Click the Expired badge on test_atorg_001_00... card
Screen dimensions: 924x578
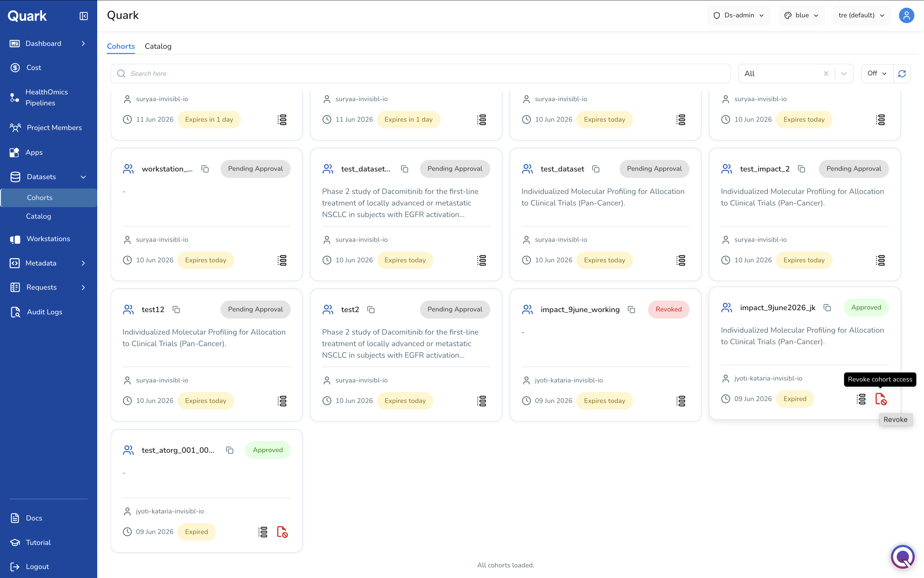(196, 532)
